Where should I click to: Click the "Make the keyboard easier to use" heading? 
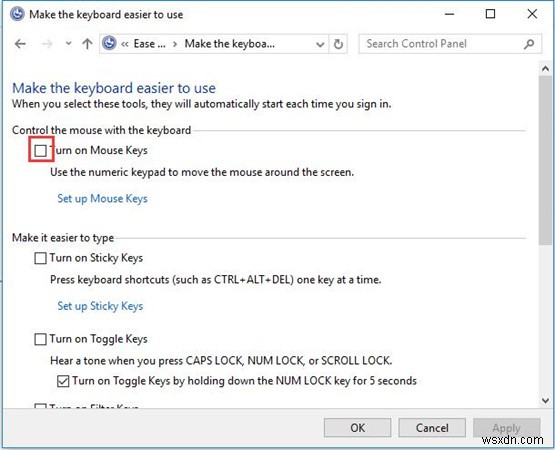point(114,88)
